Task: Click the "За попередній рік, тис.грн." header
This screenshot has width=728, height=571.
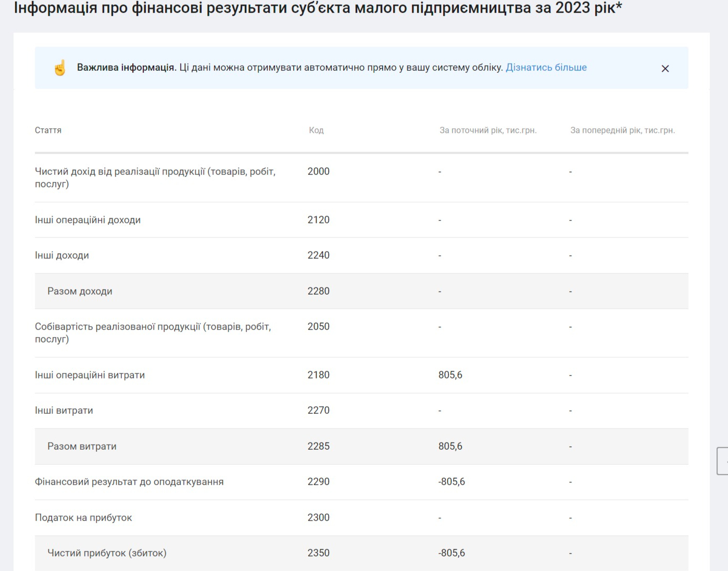Action: click(622, 130)
